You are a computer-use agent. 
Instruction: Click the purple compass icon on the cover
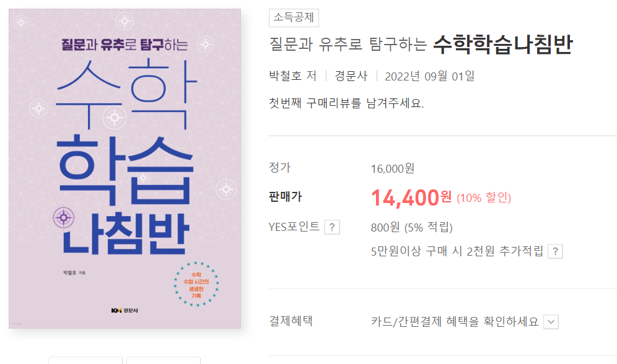coord(64,217)
